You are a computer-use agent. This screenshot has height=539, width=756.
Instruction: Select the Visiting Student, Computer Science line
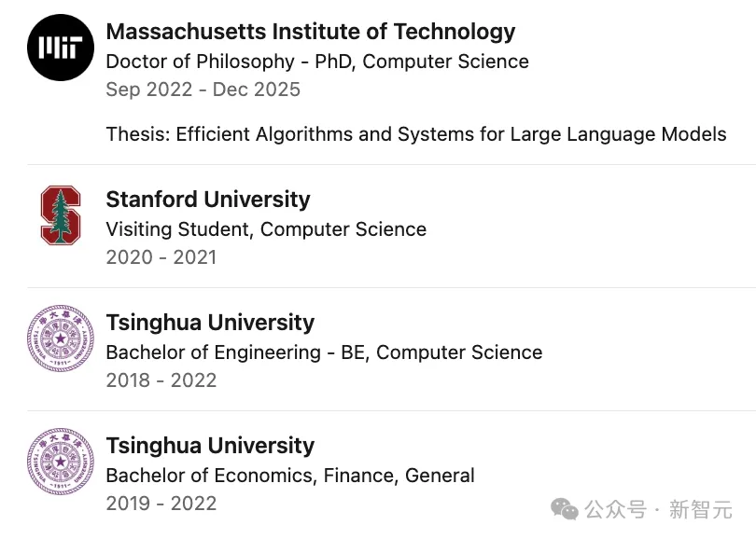tap(266, 229)
